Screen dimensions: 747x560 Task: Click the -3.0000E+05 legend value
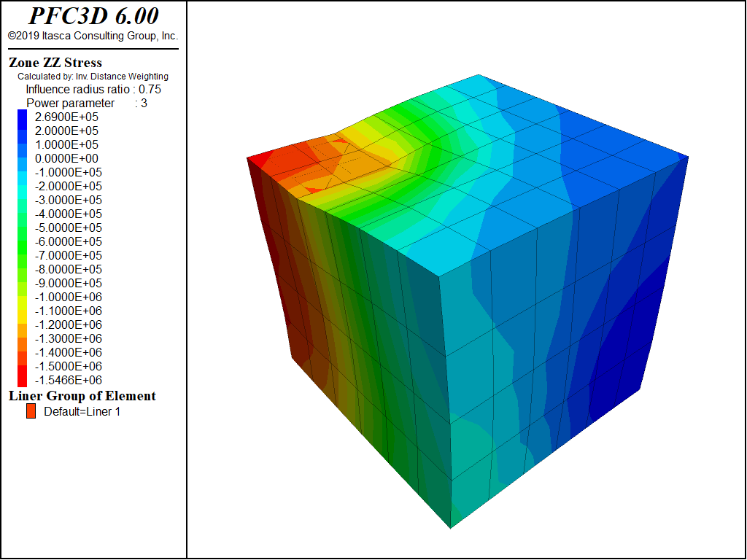point(68,200)
